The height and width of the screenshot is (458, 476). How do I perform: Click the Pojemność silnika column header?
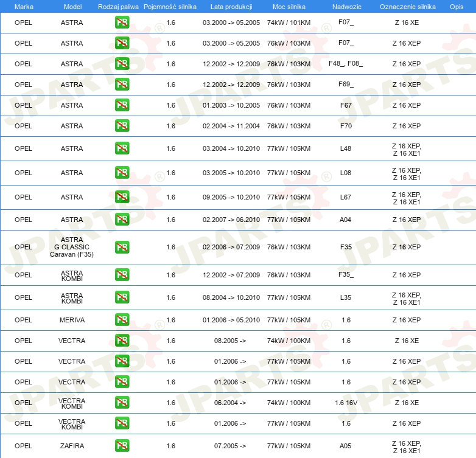tap(170, 7)
